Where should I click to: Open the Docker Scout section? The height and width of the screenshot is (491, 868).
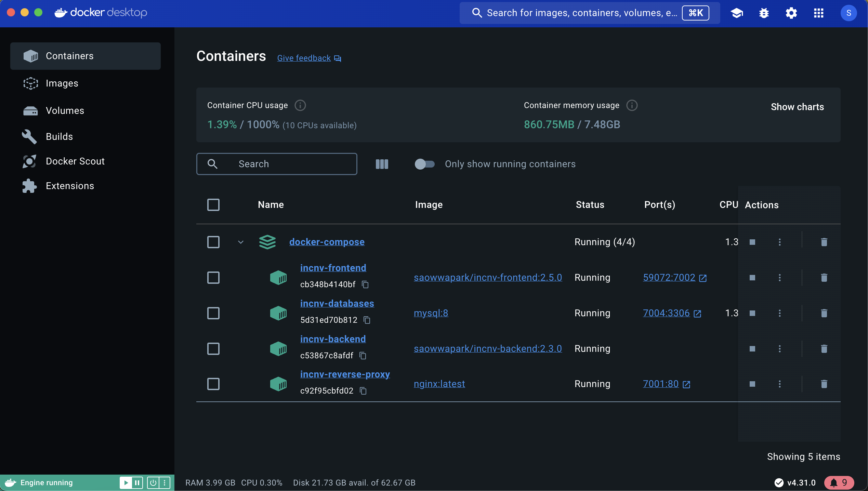pos(75,161)
